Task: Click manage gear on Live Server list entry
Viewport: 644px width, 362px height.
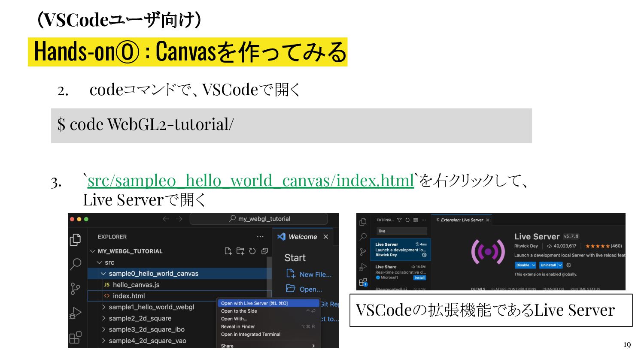Action: pos(424,255)
